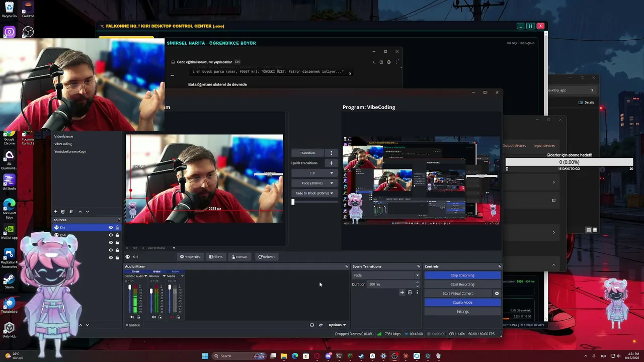
Task: Open the preview Scale to Window dropdown
Action: (x=161, y=248)
